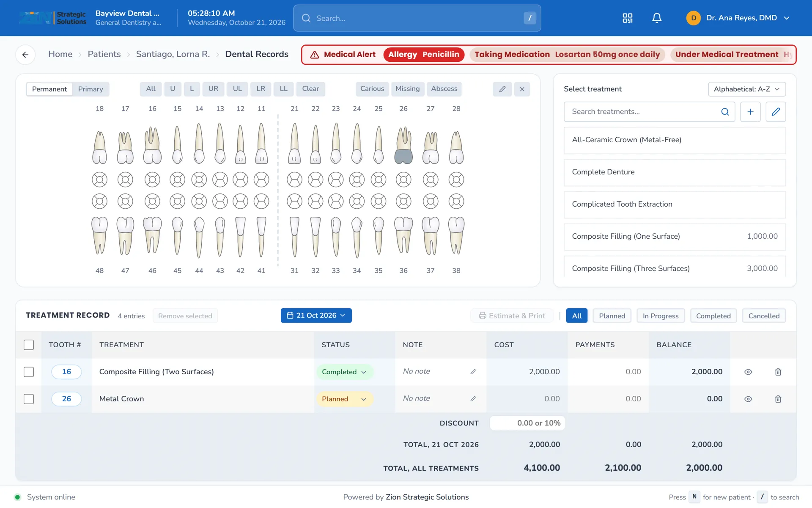
Task: Click the pencil edit icon above tooth chart
Action: (502, 89)
